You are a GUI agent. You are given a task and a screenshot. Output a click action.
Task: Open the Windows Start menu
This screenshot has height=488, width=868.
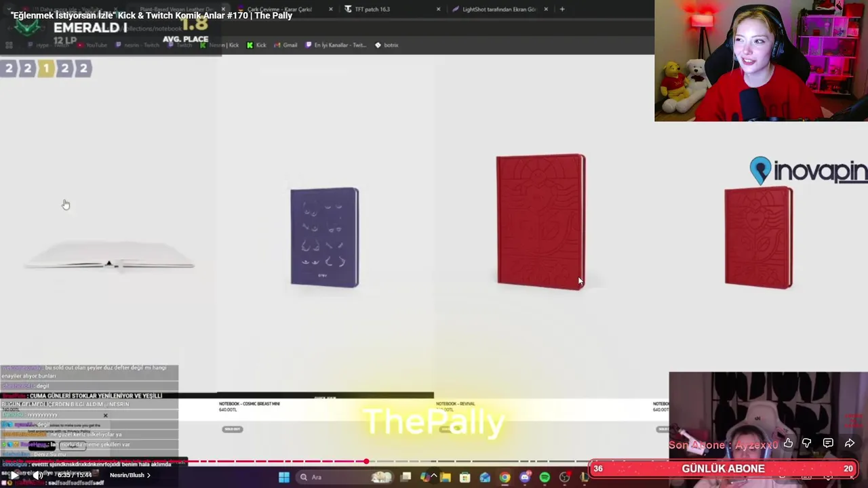pos(283,477)
